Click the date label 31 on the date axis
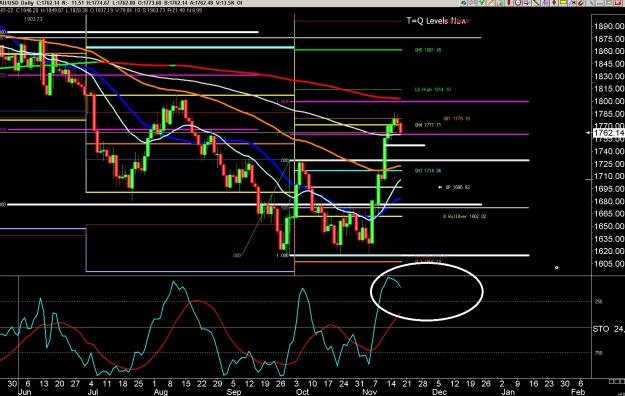625x396 pixels. click(x=359, y=384)
